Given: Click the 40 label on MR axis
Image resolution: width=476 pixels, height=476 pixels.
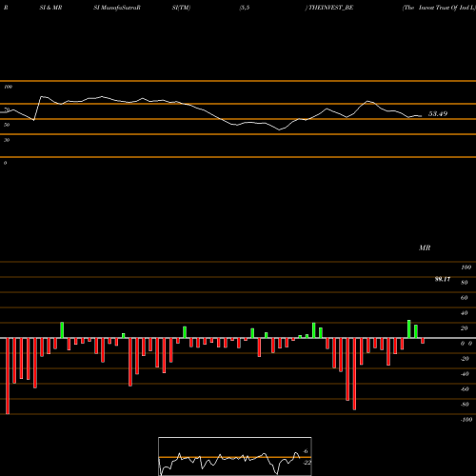Looking at the screenshot, I should pyautogui.click(x=465, y=313).
